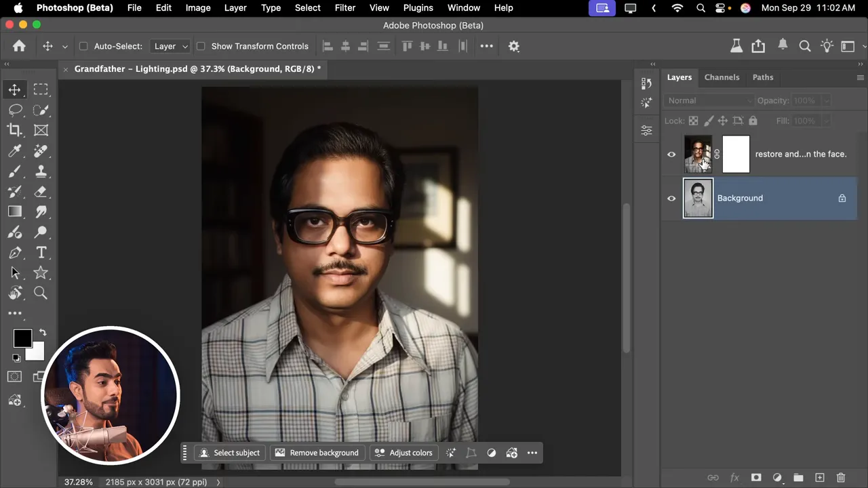Open the options bar settings gear
Viewport: 868px width, 488px height.
[x=514, y=46]
